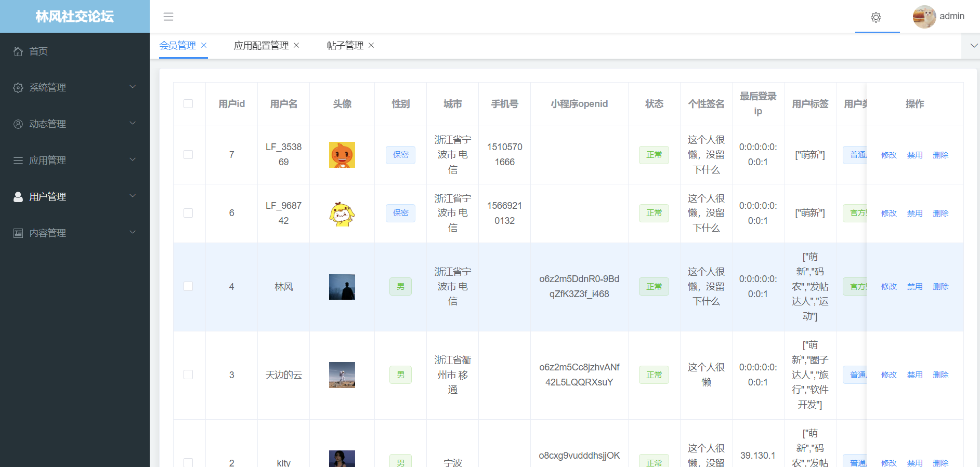Click the person icon beside 用户管理

pyautogui.click(x=18, y=197)
